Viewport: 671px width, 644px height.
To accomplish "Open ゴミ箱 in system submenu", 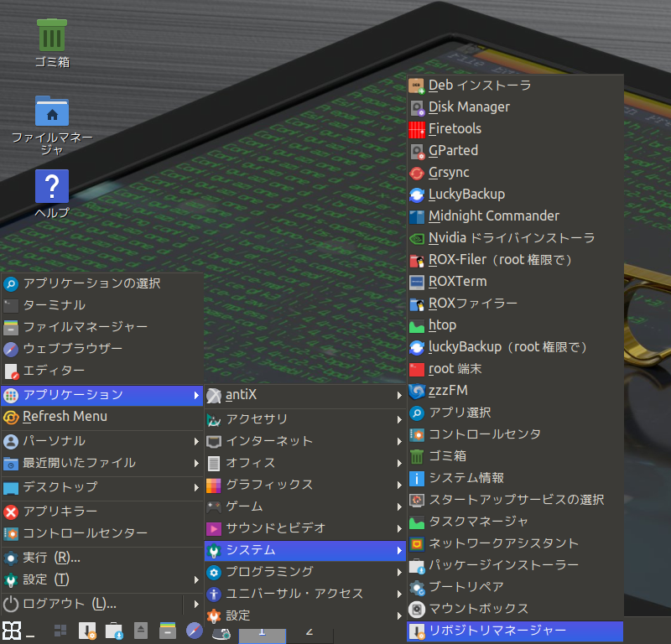I will click(515, 456).
